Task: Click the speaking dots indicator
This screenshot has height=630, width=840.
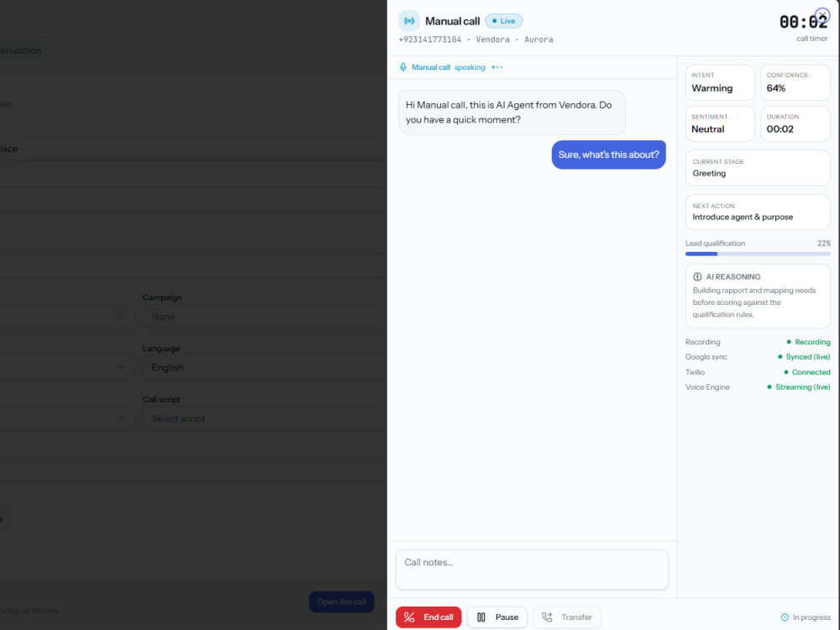Action: tap(497, 67)
